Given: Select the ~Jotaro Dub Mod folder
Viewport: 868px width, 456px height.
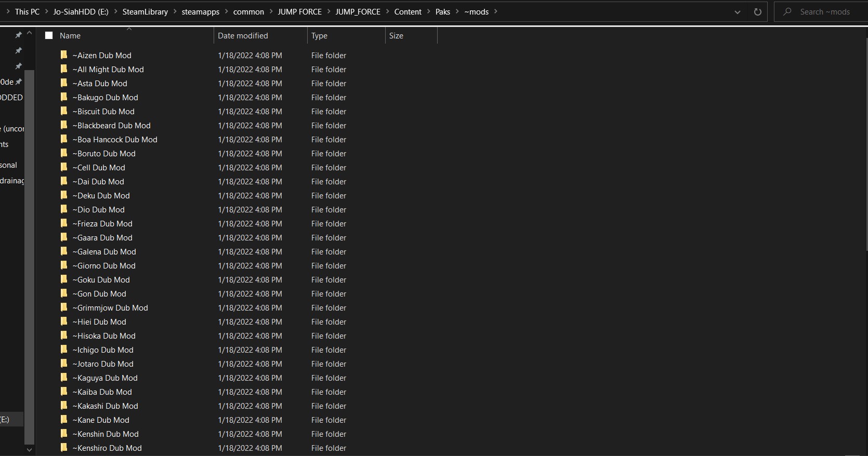Looking at the screenshot, I should coord(102,364).
